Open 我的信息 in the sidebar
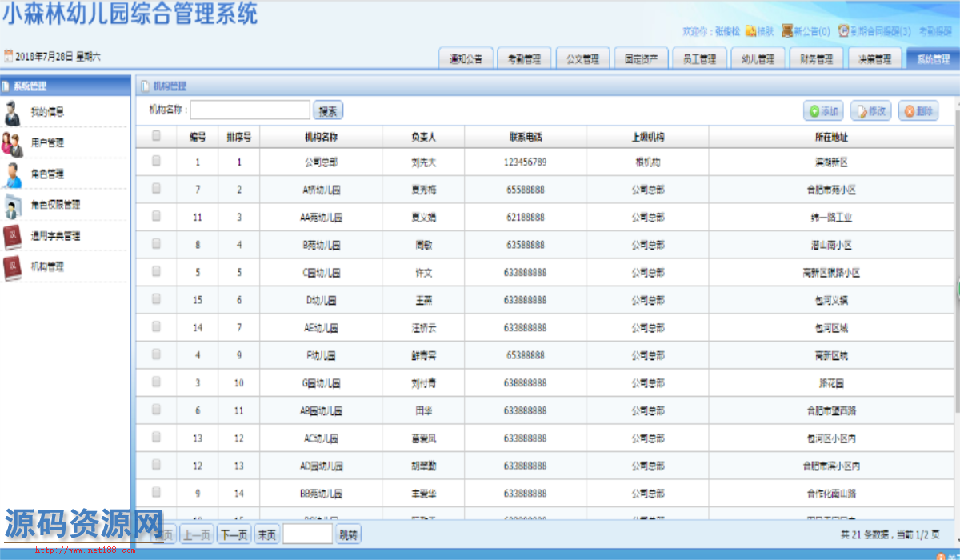 (46, 112)
